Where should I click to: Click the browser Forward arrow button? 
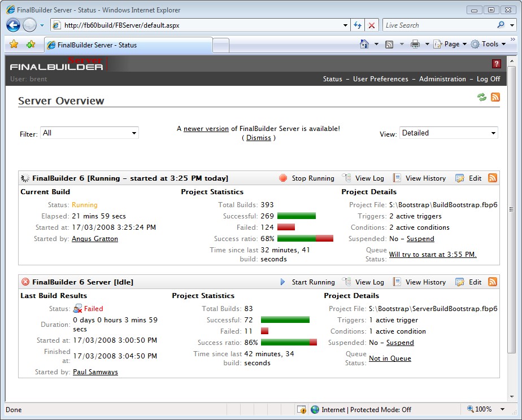(29, 25)
